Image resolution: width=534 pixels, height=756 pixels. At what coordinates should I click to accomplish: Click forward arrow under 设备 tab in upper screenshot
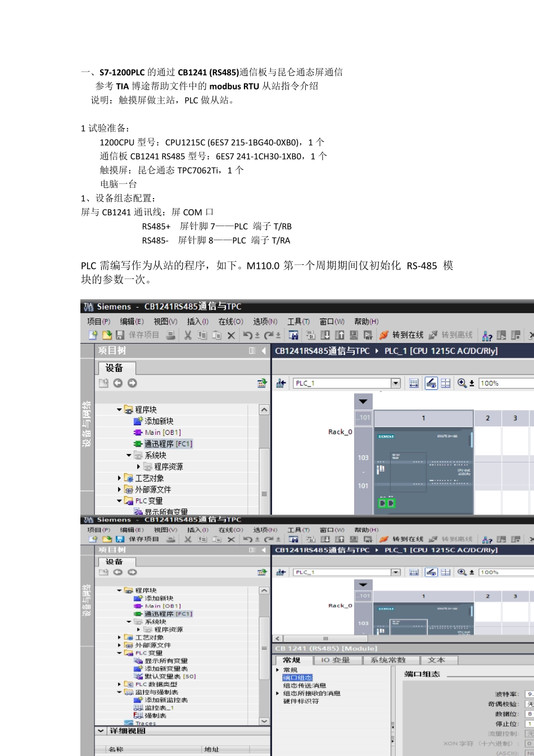tap(132, 383)
